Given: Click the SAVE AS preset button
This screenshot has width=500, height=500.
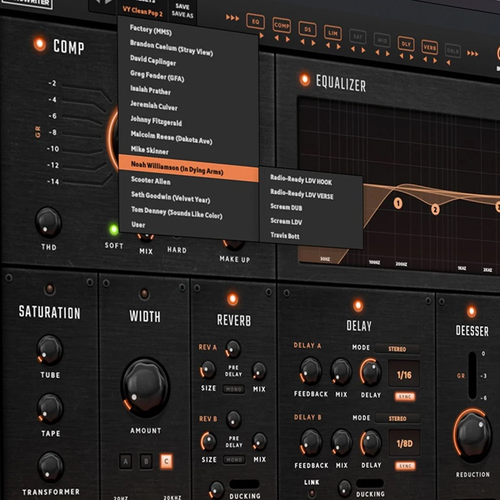Looking at the screenshot, I should (182, 14).
